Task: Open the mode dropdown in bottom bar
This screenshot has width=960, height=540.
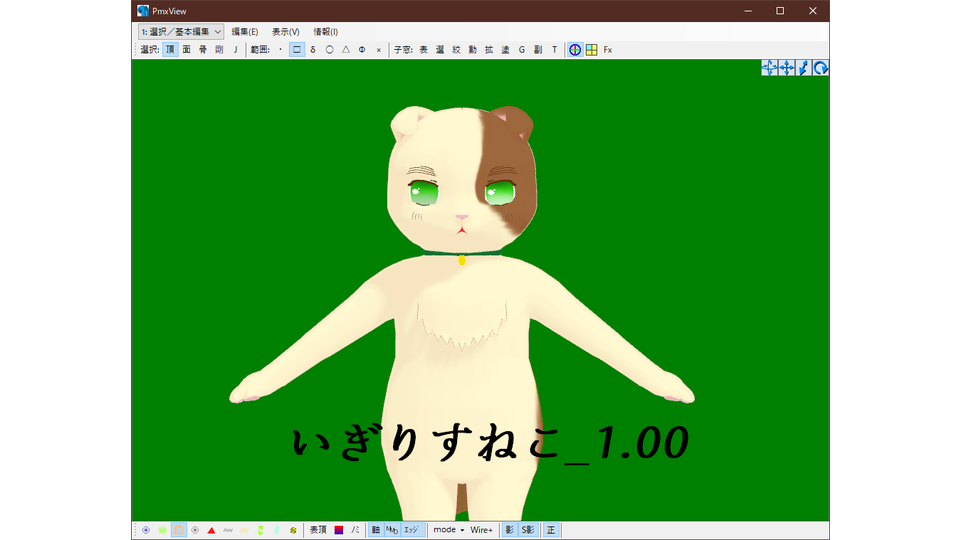Action: 448,530
